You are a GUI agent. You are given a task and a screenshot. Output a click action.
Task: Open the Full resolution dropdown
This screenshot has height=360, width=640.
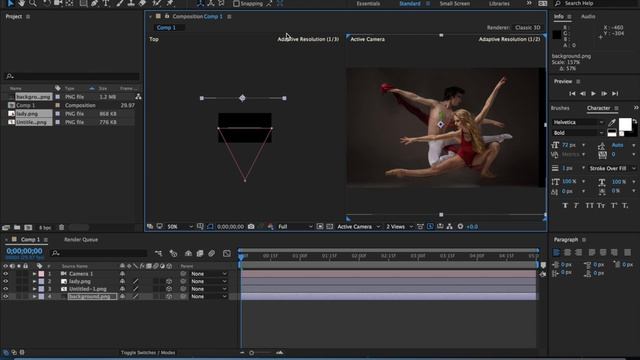[295, 227]
